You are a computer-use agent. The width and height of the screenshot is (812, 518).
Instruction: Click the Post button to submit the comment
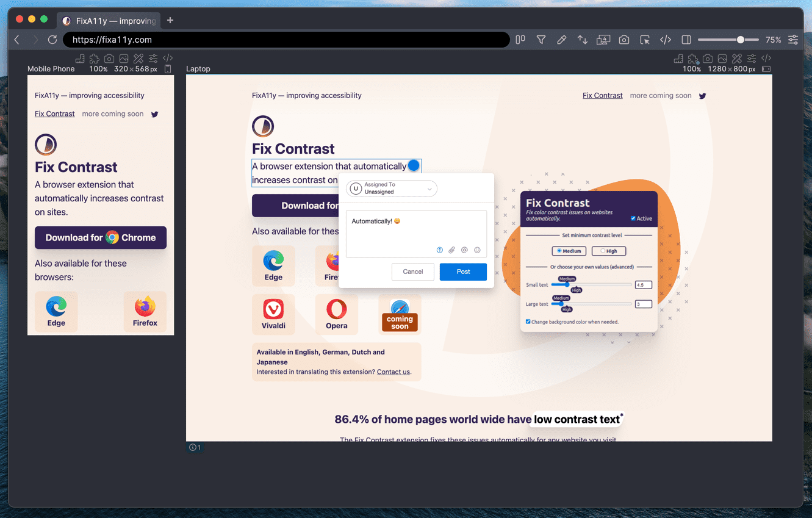click(463, 272)
